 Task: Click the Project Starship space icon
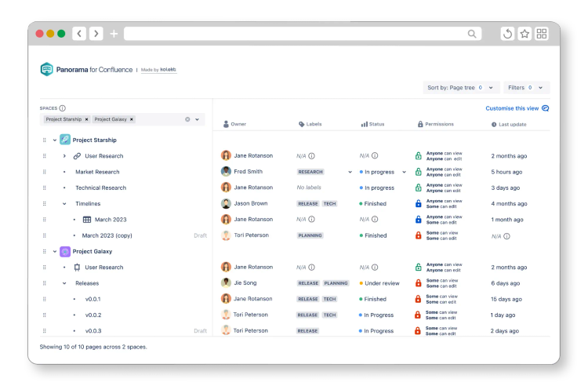click(x=65, y=140)
